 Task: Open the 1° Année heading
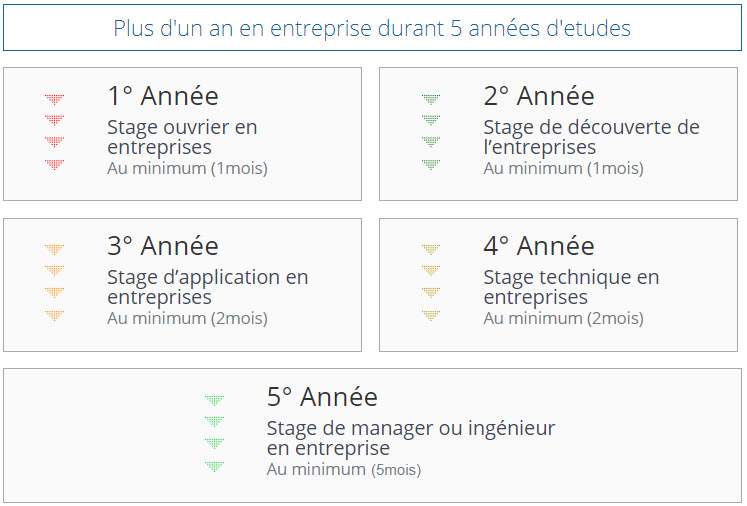(163, 96)
